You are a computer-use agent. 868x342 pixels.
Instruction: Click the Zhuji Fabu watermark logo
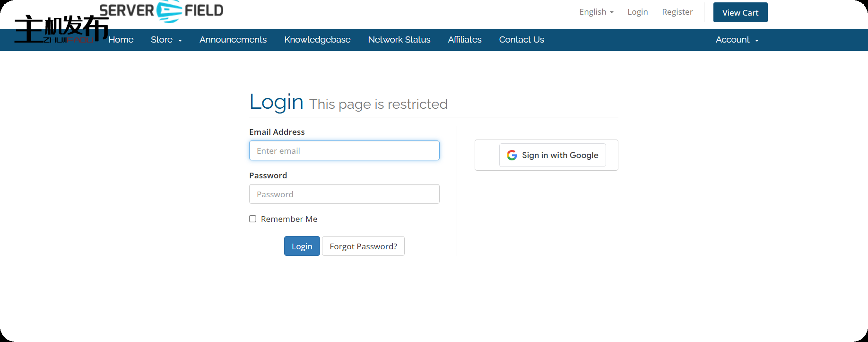[61, 29]
